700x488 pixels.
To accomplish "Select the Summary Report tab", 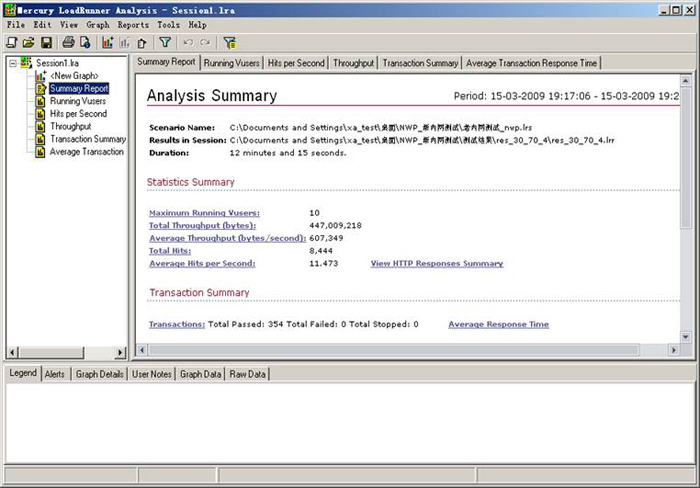I will [x=166, y=62].
